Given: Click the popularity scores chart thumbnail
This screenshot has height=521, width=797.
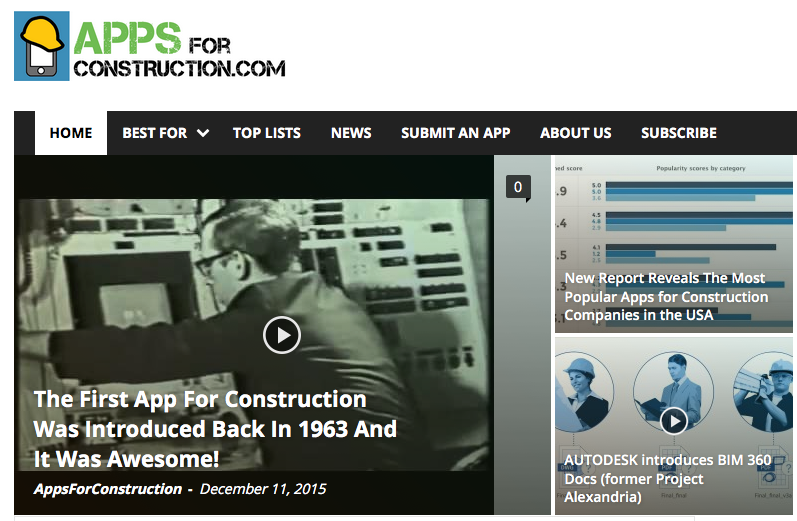Looking at the screenshot, I should pos(673,244).
